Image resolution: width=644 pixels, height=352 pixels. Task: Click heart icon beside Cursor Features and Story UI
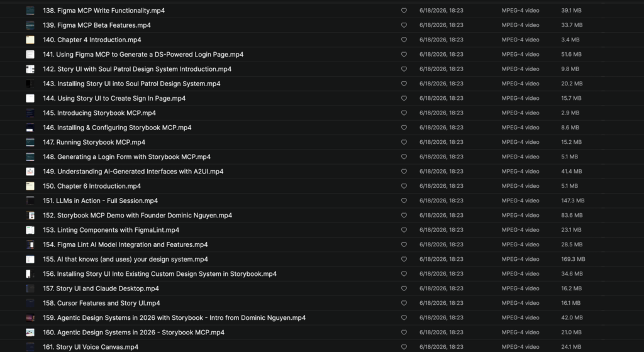(x=404, y=303)
